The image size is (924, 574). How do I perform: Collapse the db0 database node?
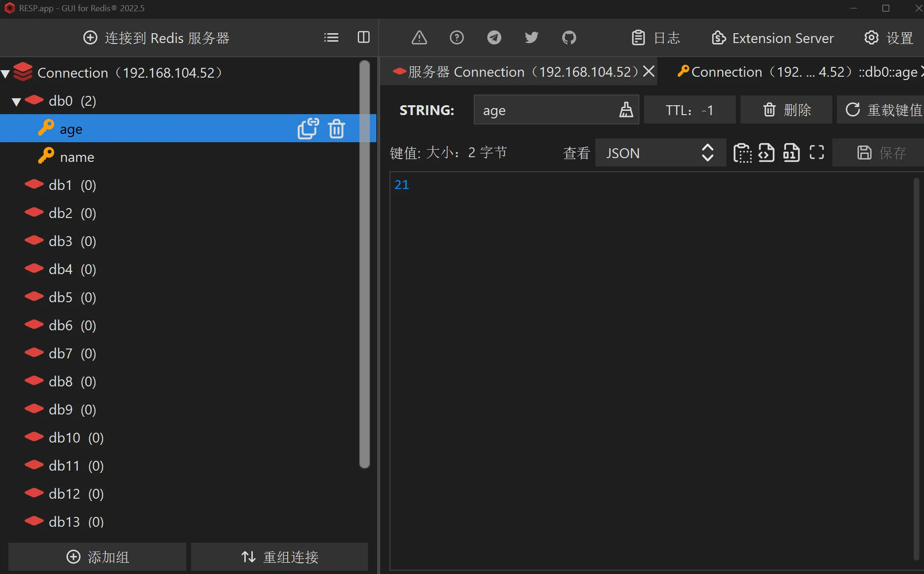click(16, 102)
